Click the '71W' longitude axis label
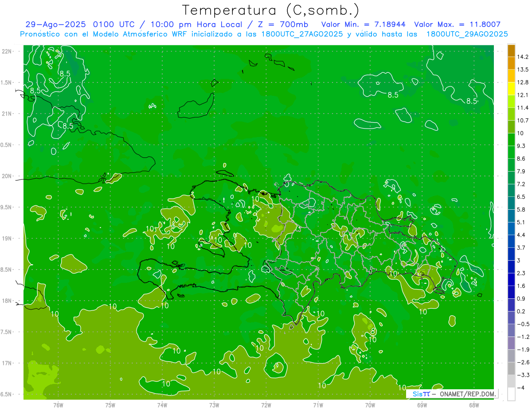532x411 pixels. point(318,405)
